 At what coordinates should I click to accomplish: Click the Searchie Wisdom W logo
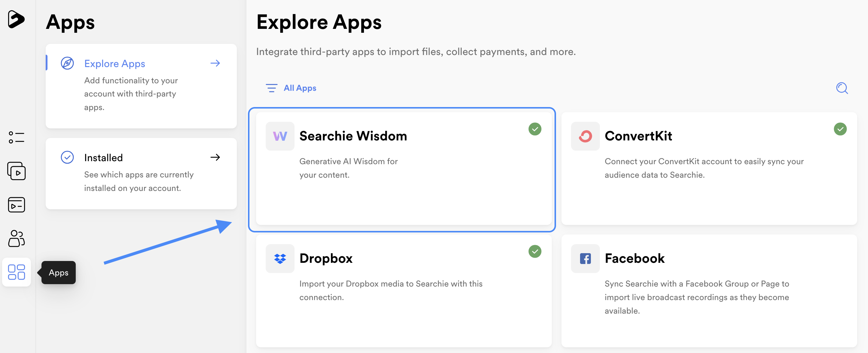coord(280,136)
